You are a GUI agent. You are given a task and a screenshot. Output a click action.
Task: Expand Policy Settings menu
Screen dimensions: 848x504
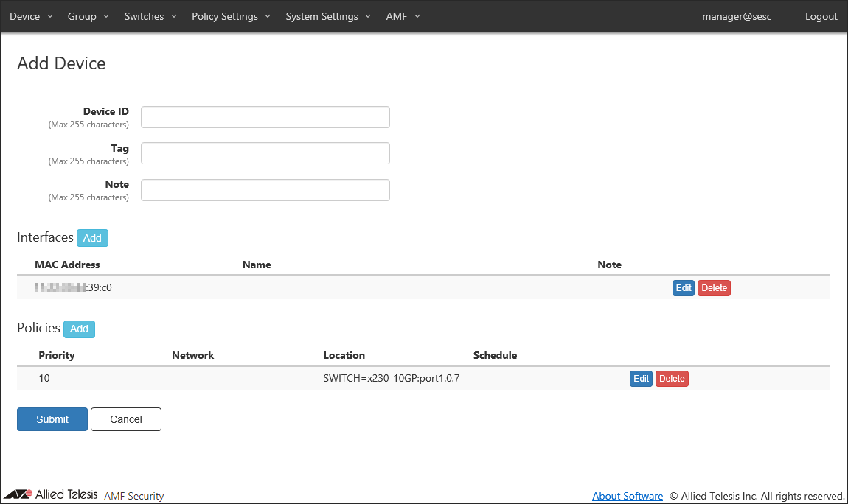pos(231,16)
